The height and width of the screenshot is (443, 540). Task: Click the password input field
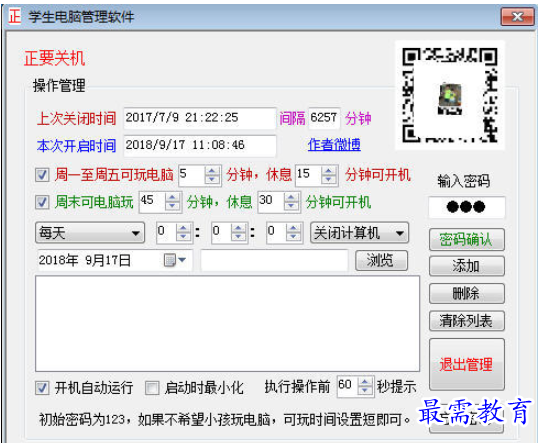coord(467,207)
